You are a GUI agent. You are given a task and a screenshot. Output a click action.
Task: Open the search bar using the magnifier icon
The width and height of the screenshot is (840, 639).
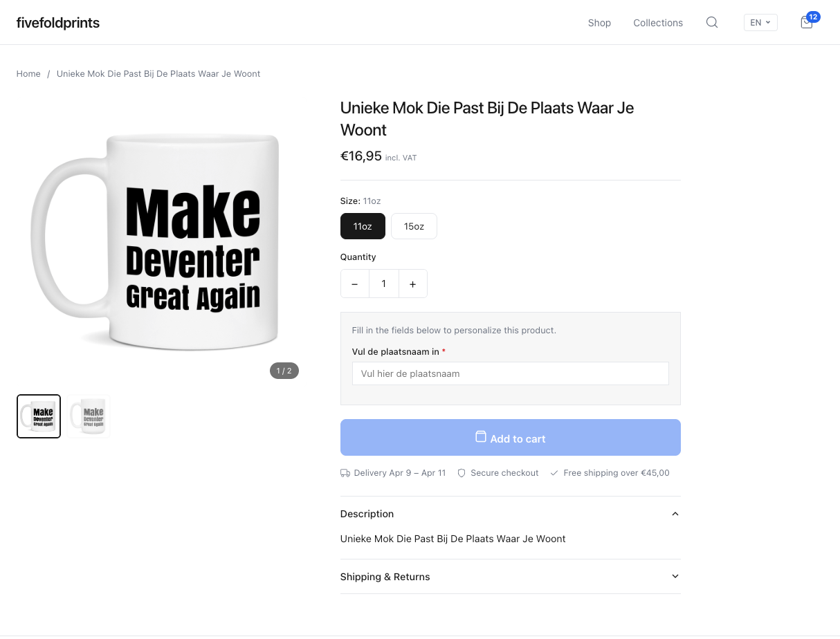tap(712, 22)
